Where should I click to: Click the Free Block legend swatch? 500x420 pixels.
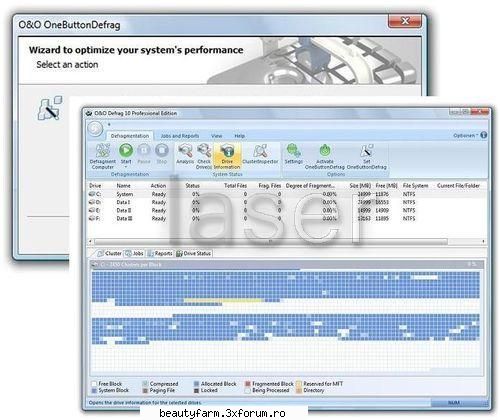(94, 384)
